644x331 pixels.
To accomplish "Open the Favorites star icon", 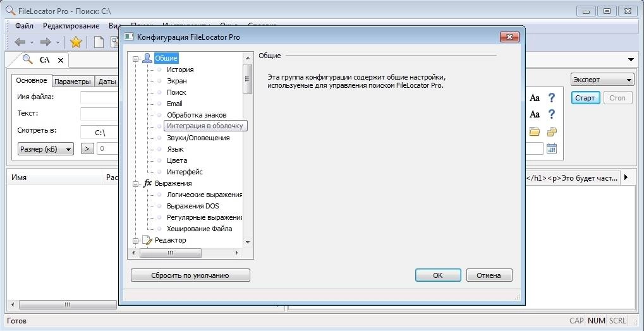I will click(76, 42).
